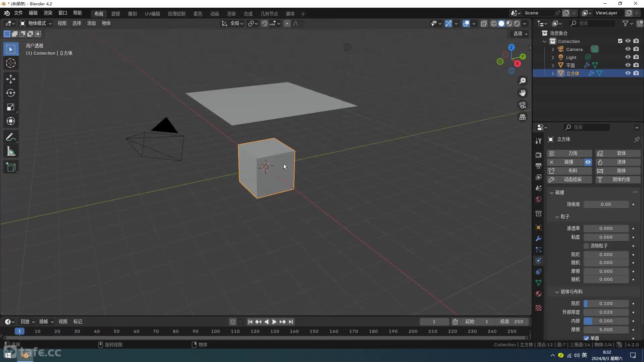
Task: Click the 布料 physics button
Action: 570,171
